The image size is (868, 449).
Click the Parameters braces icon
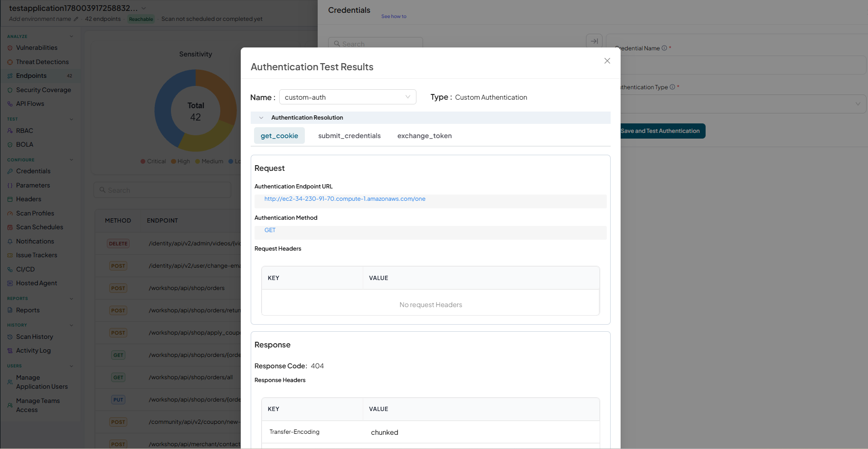10,186
